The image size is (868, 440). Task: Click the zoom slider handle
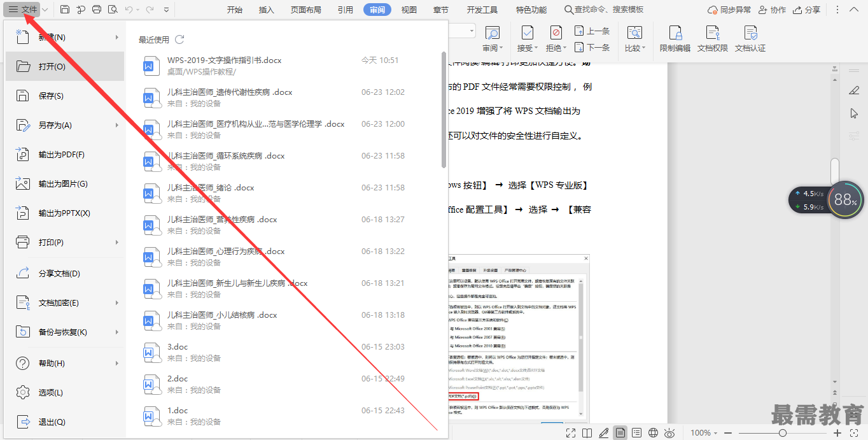pyautogui.click(x=783, y=433)
